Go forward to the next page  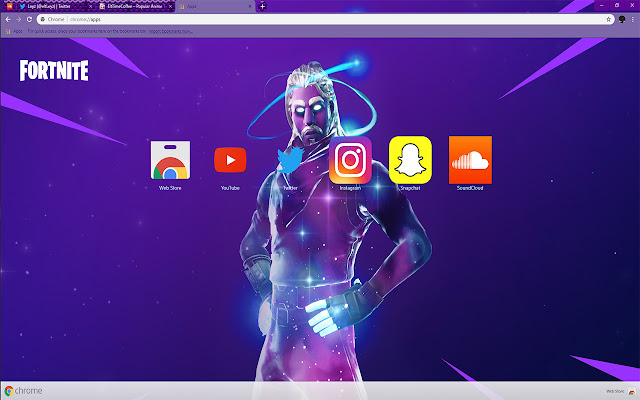[x=18, y=19]
